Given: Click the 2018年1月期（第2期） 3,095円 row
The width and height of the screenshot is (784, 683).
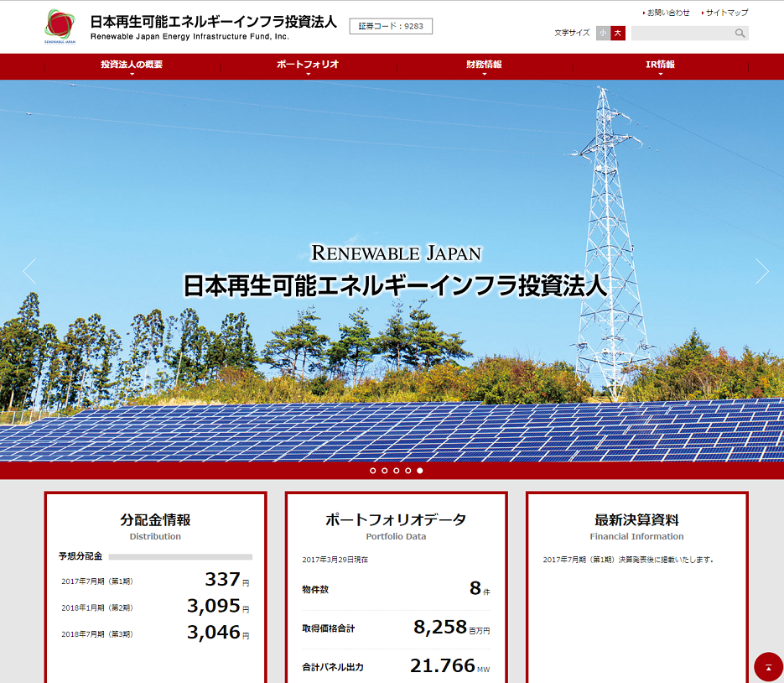Looking at the screenshot, I should (x=155, y=607).
